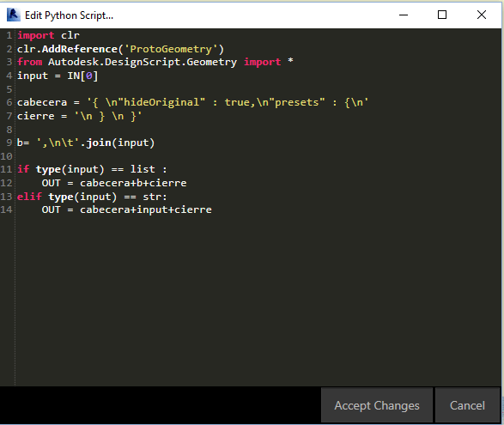Viewport: 504px width, 425px height.
Task: Click the 'from' keyword on line 3
Action: (29, 62)
